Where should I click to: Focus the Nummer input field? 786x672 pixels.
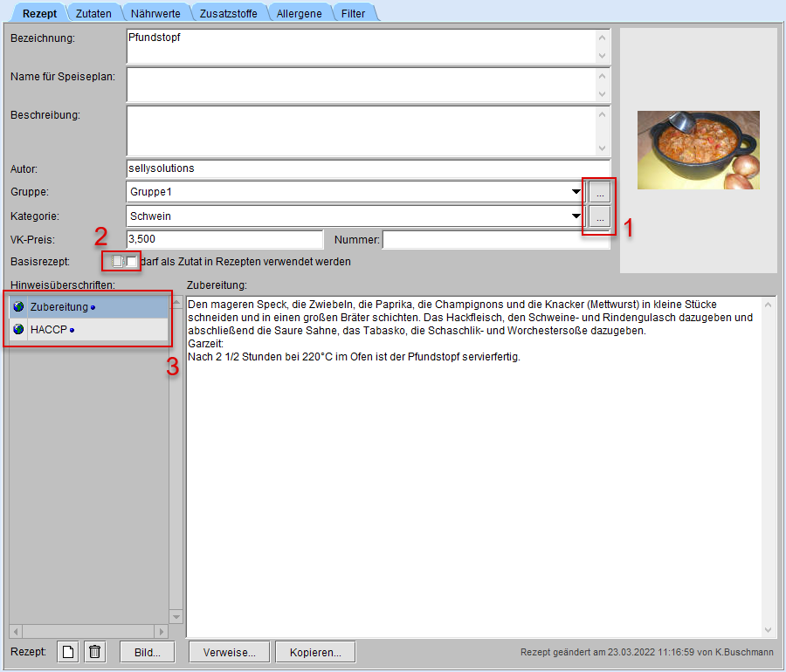tap(496, 239)
